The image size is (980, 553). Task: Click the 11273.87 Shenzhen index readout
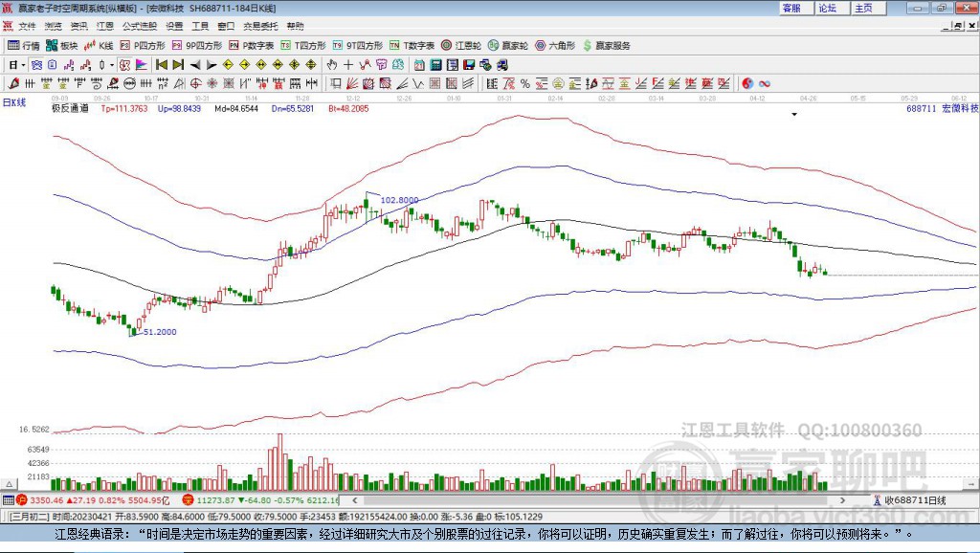216,499
